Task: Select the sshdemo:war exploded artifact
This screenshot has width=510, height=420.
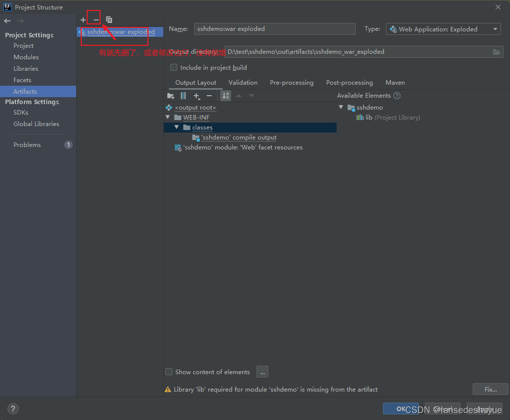Action: click(x=120, y=32)
